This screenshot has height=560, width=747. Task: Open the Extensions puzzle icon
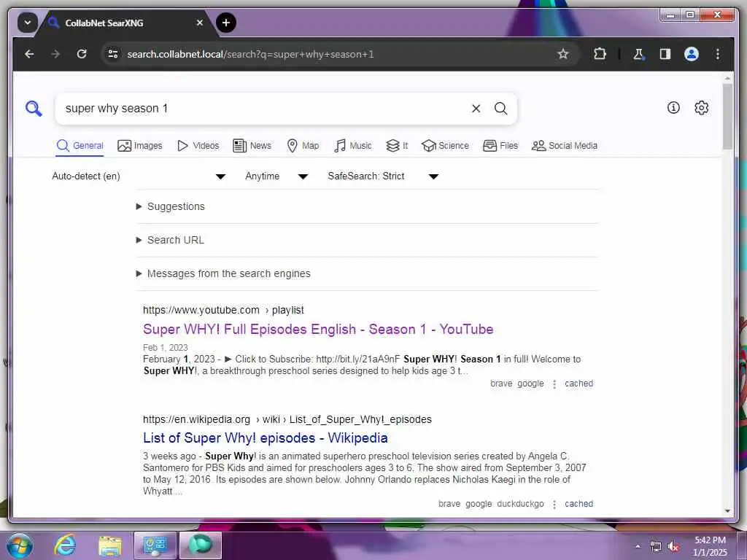tap(600, 54)
